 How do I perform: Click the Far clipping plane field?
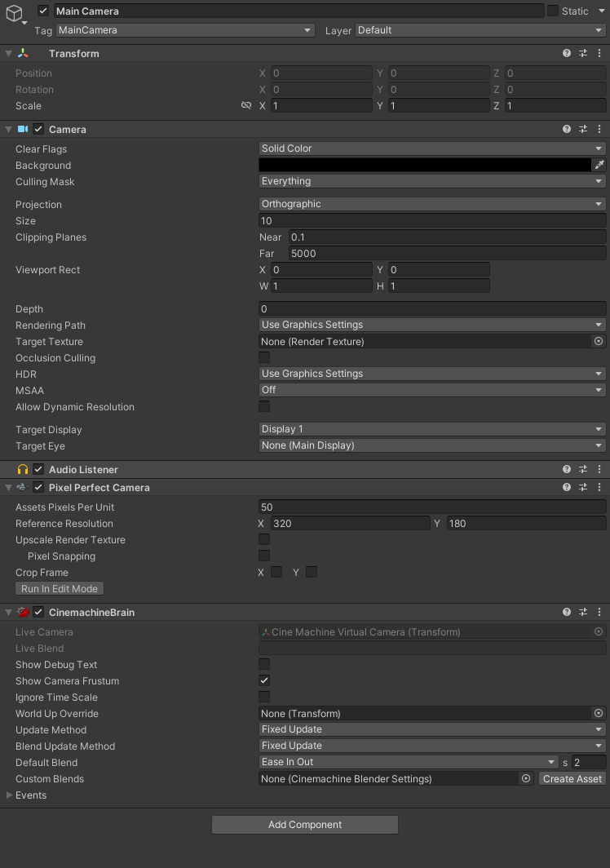pyautogui.click(x=447, y=253)
